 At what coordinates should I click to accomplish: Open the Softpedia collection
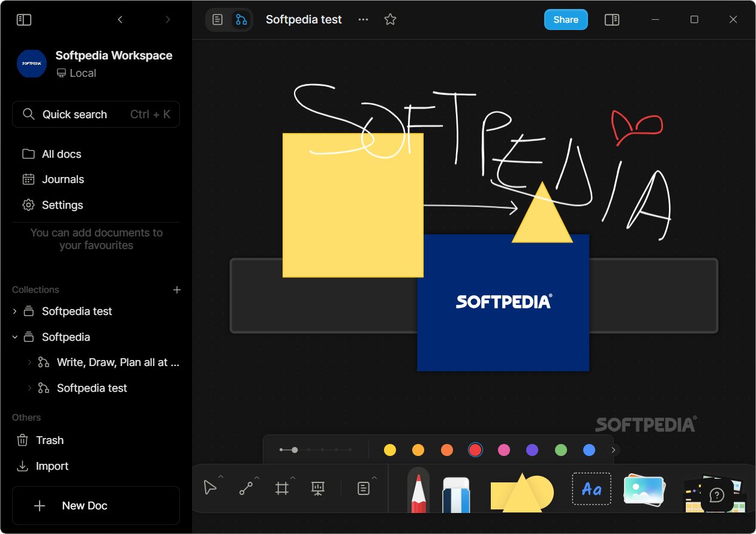[x=66, y=337]
